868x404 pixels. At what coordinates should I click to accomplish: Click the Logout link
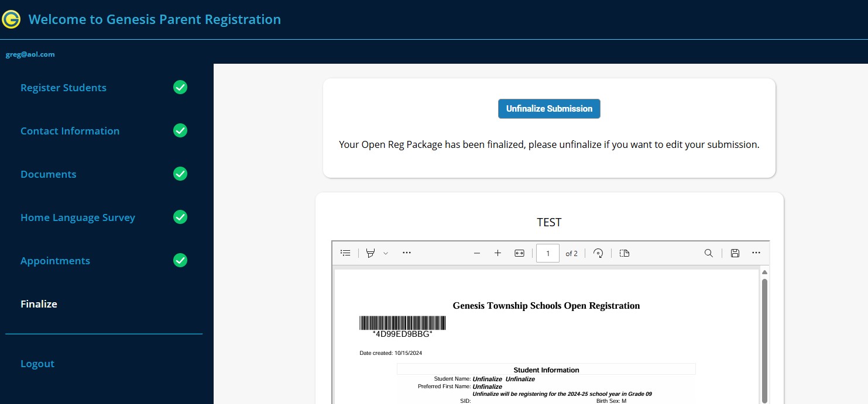click(x=37, y=364)
